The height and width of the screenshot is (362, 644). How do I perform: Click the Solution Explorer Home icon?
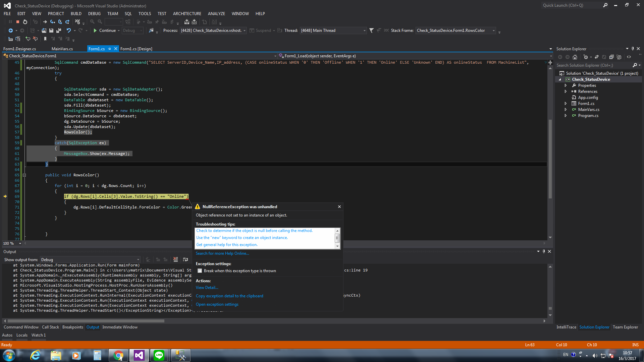[x=575, y=57]
